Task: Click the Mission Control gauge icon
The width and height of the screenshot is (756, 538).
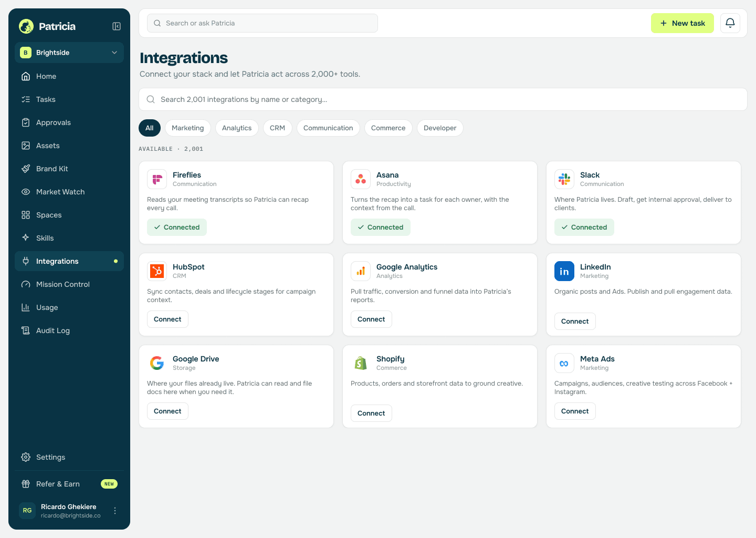Action: coord(26,284)
